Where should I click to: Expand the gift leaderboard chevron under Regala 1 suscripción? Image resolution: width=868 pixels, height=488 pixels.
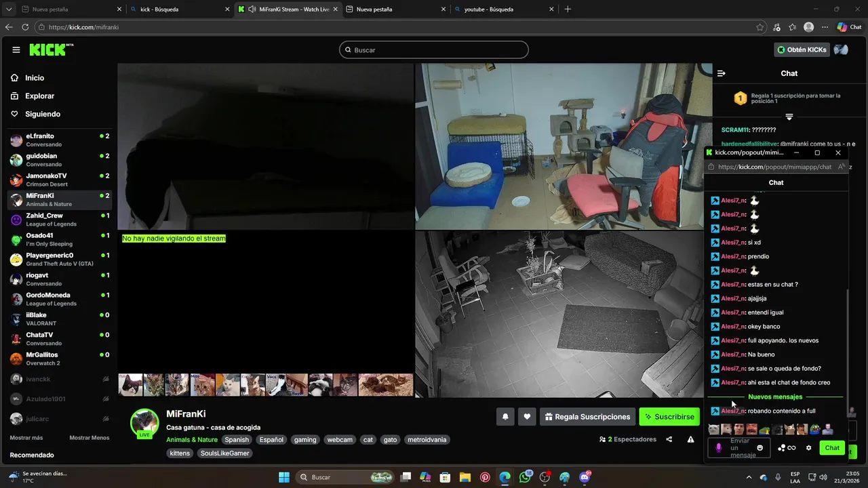[789, 117]
